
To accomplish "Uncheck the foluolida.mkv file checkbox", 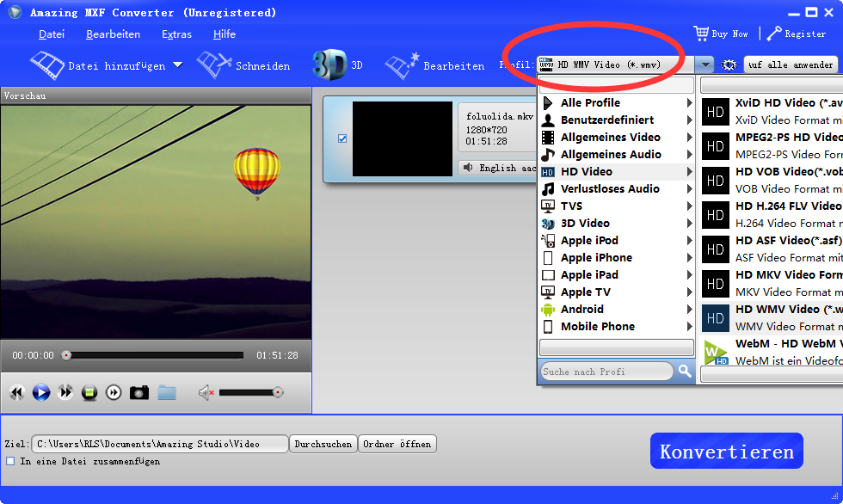I will coord(342,138).
